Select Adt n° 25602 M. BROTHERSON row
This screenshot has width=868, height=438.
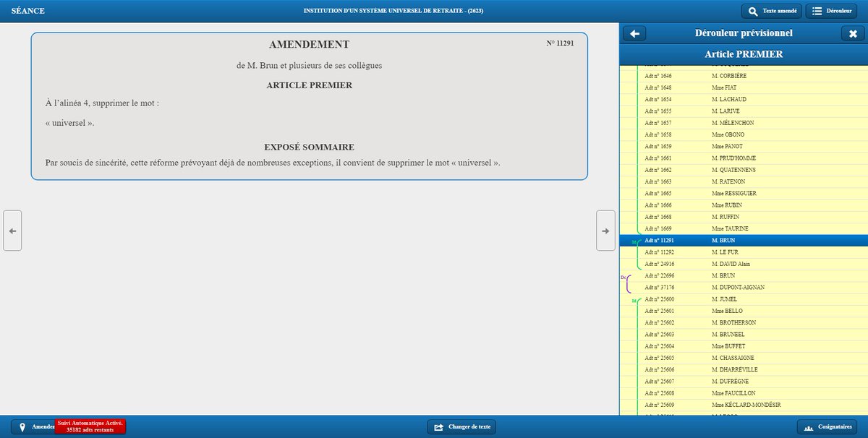[x=744, y=322]
